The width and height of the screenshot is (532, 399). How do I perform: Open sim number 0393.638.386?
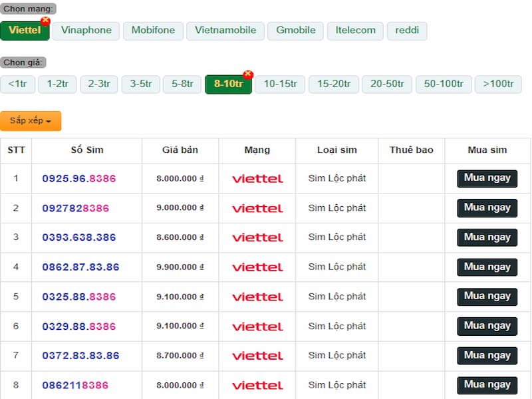(x=79, y=237)
